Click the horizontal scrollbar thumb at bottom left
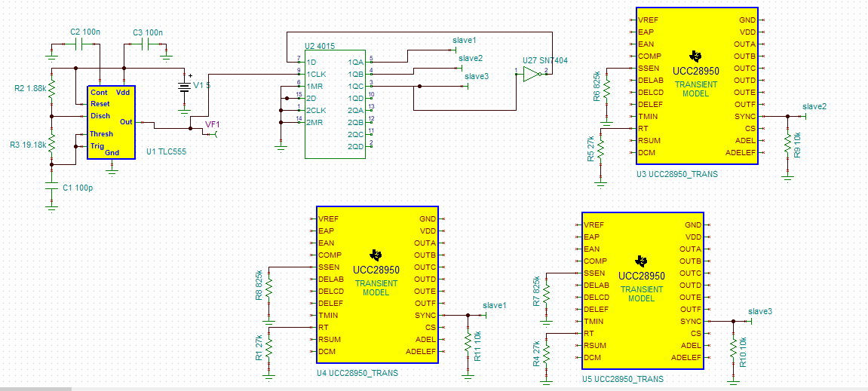Viewport: 868px width, 391px height. tap(35, 389)
